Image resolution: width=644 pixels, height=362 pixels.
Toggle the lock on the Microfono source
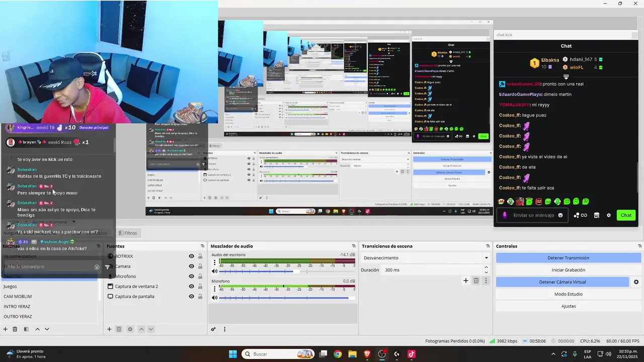(200, 277)
